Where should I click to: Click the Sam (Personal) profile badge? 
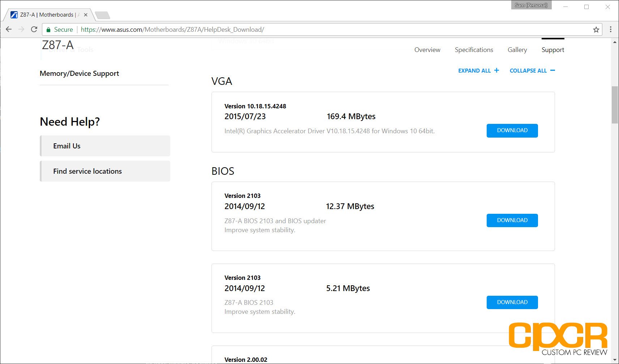coord(531,5)
